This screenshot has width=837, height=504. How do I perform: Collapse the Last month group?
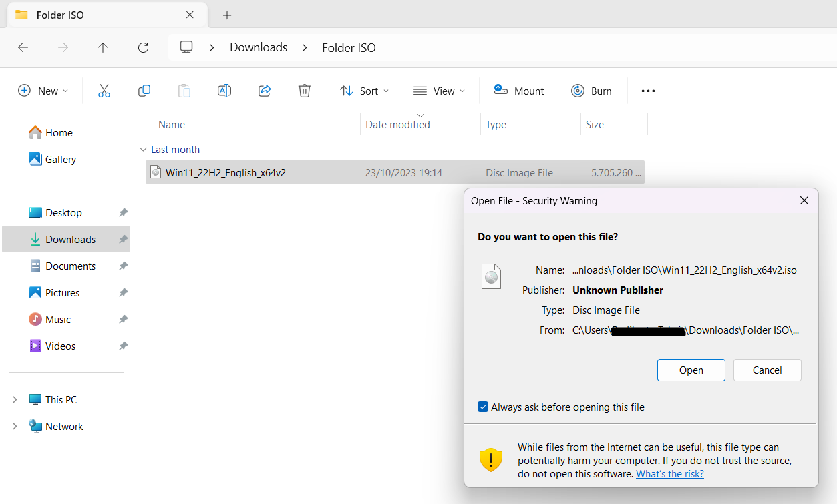(x=142, y=150)
